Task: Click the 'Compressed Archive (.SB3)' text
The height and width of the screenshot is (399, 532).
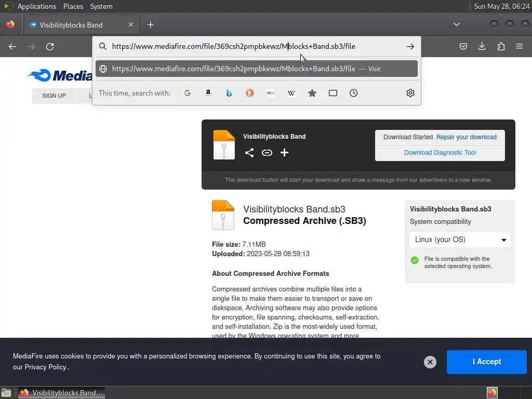Action: 304,221
